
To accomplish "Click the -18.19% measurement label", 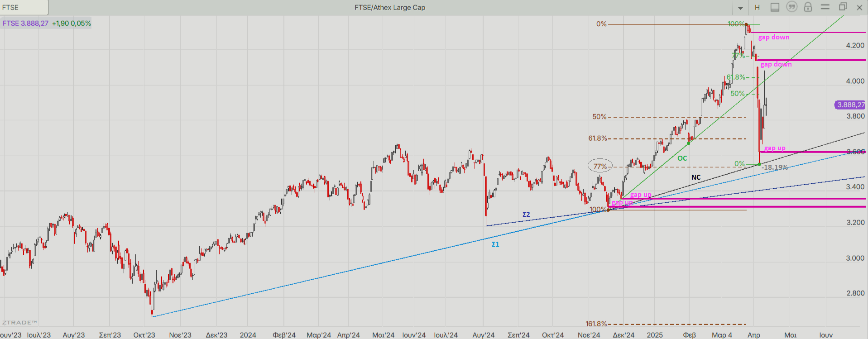I will pyautogui.click(x=775, y=167).
